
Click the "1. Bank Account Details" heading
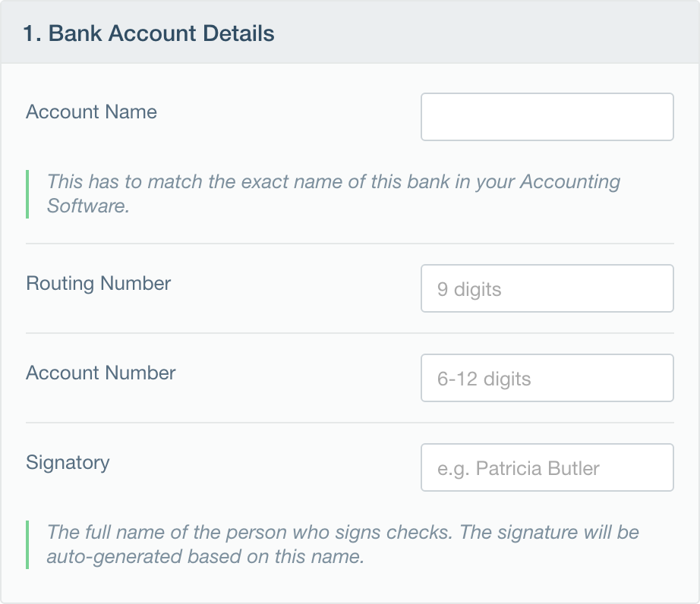[148, 33]
